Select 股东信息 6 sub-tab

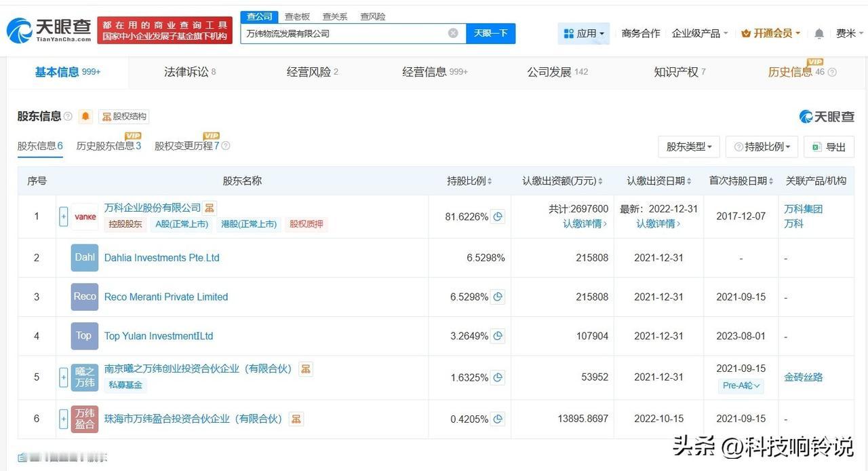pyautogui.click(x=40, y=146)
